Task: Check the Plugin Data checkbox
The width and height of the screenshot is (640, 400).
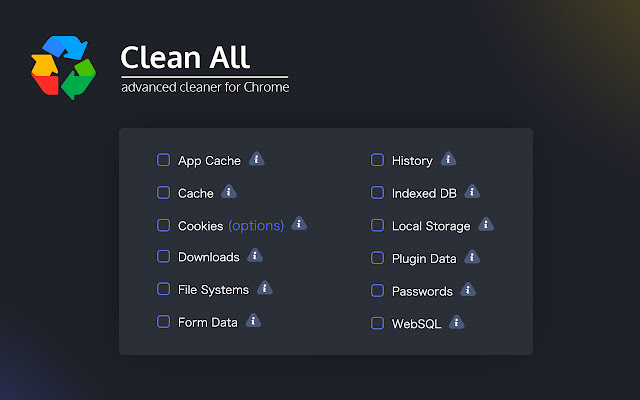Action: pos(377,258)
